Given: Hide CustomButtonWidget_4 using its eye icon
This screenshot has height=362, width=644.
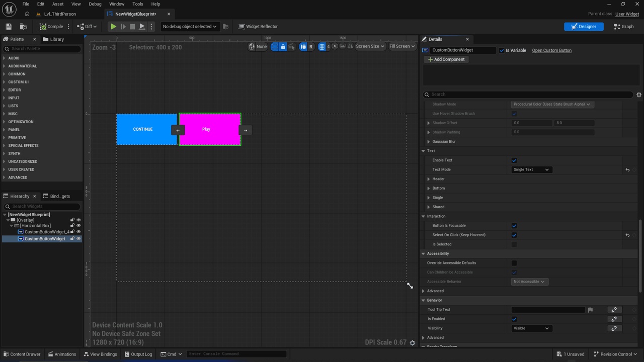Looking at the screenshot, I should coord(78,232).
